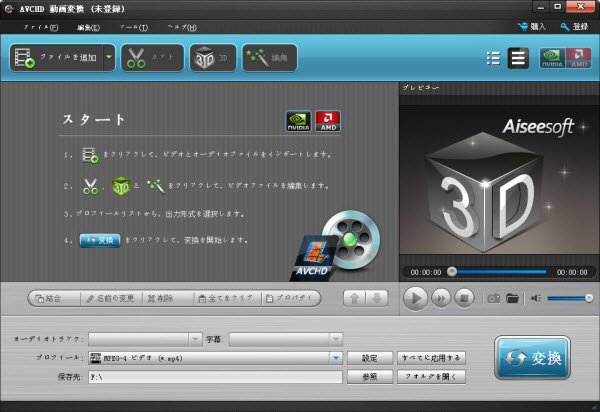600x412 pixels.
Task: Click the app icon in title bar
Action: pos(9,9)
